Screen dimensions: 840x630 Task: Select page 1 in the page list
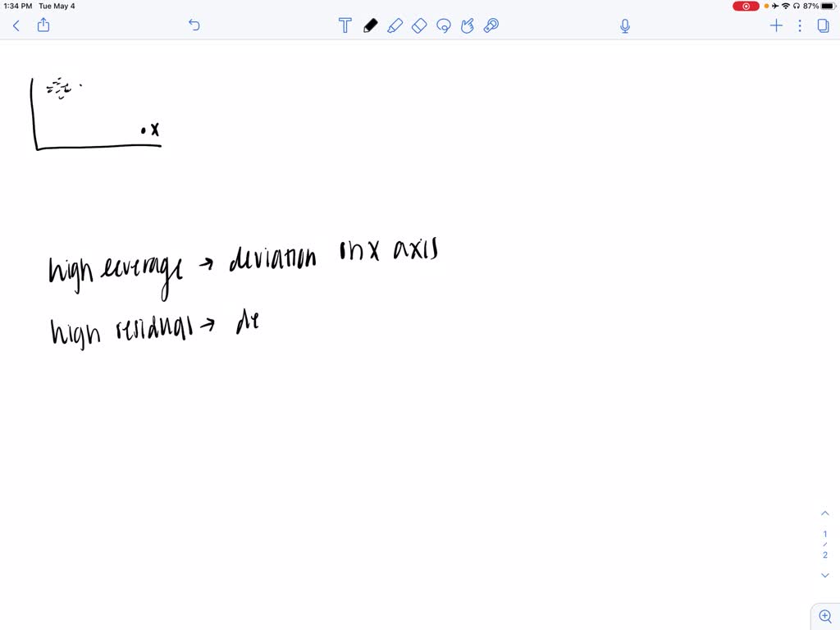coord(824,533)
